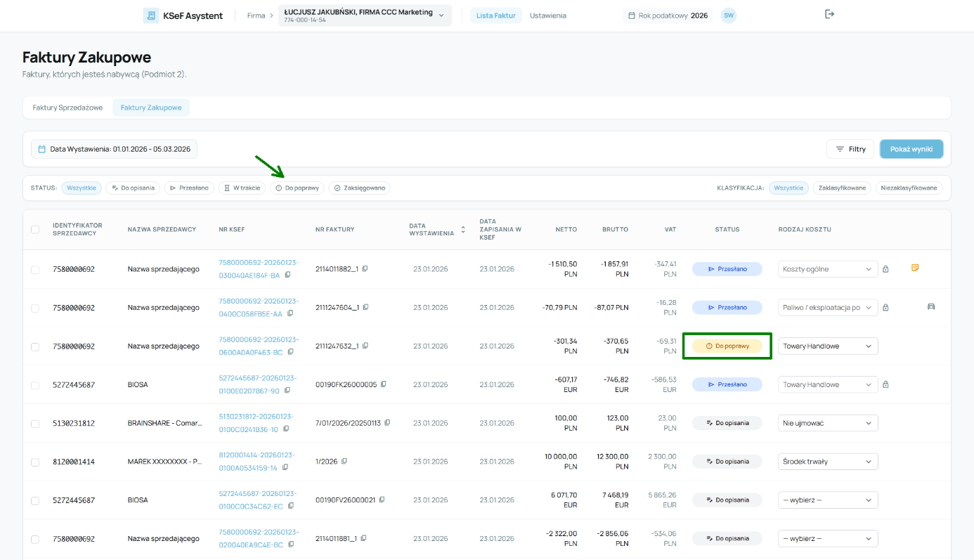Select the Faktury Zakupowe tab
The width and height of the screenshot is (974, 560).
coord(151,108)
